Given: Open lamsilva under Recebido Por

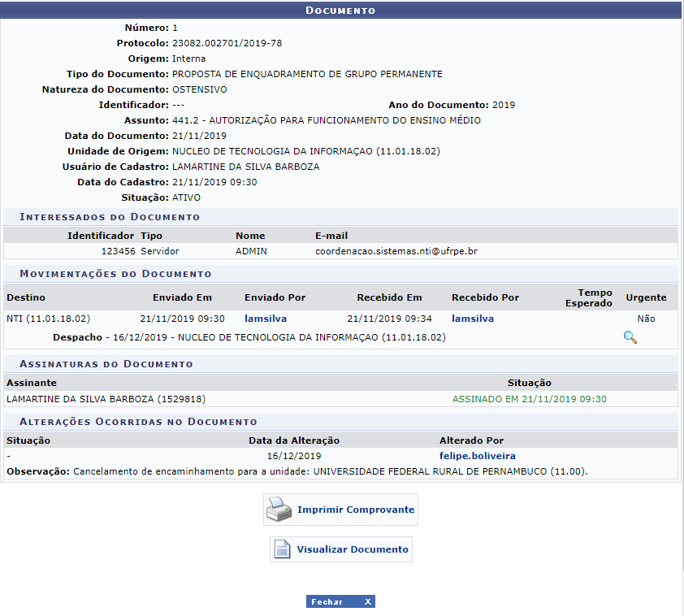Looking at the screenshot, I should pyautogui.click(x=473, y=319).
